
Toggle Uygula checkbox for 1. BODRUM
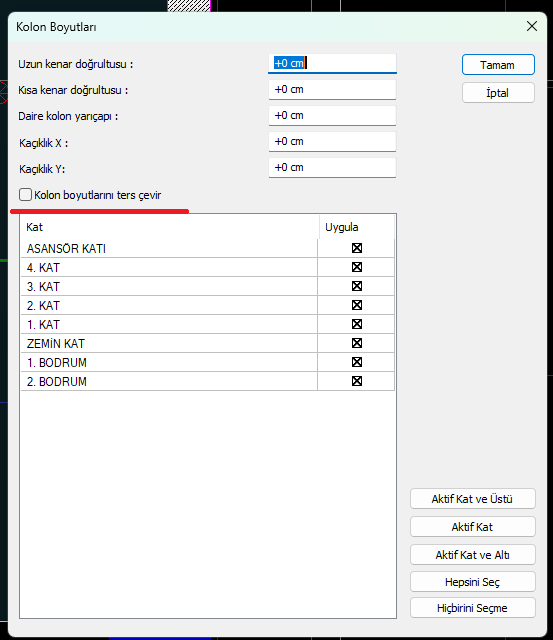click(357, 362)
